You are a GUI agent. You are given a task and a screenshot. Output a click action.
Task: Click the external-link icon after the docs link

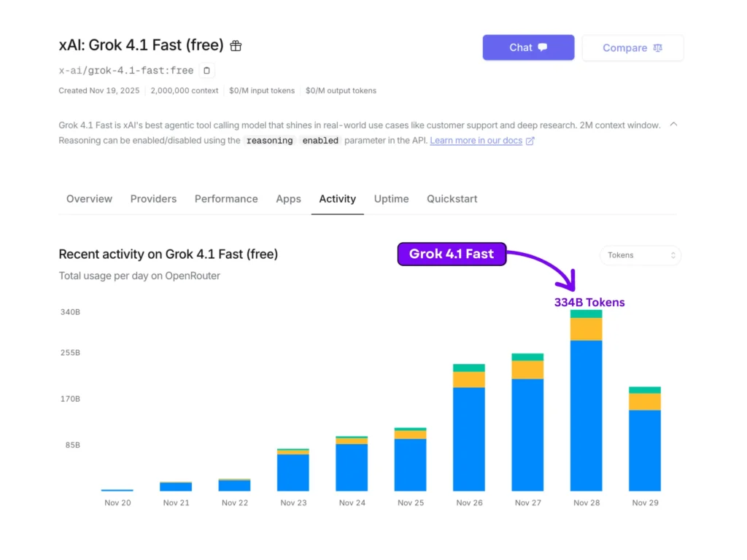(530, 140)
